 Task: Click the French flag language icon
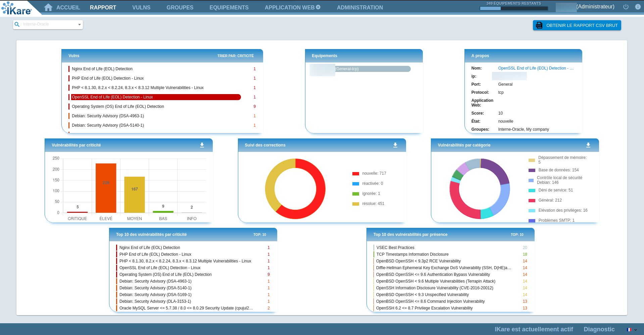[629, 330]
